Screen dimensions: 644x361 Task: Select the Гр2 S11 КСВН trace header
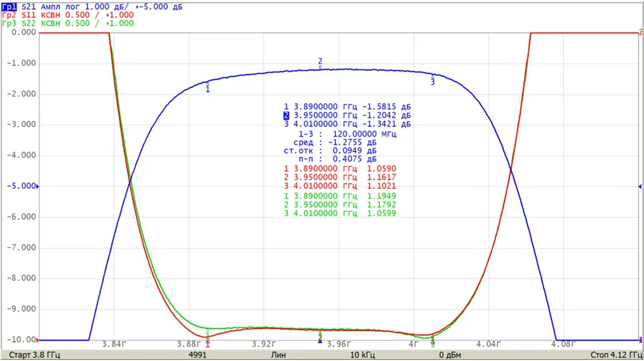point(68,15)
